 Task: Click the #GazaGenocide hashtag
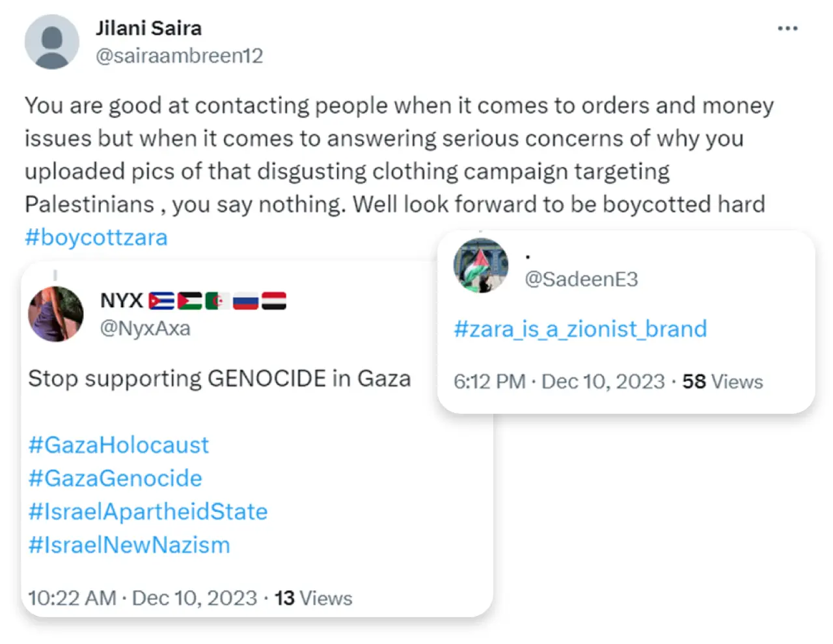(x=115, y=478)
